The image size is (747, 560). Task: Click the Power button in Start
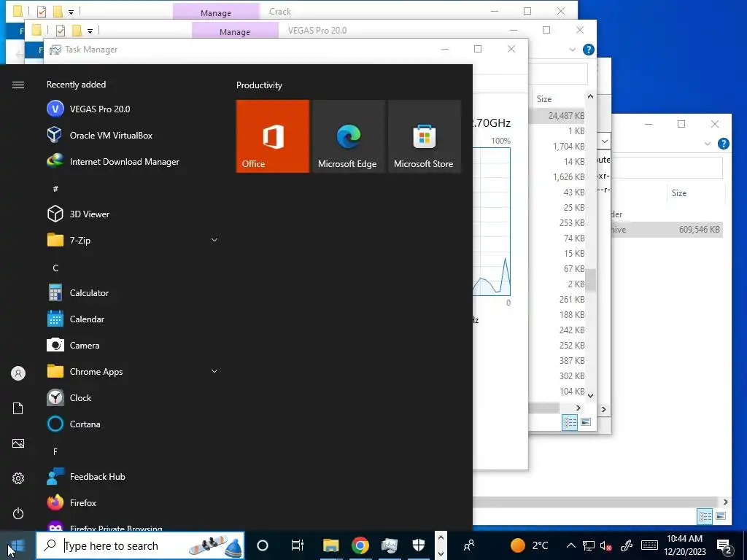tap(18, 513)
